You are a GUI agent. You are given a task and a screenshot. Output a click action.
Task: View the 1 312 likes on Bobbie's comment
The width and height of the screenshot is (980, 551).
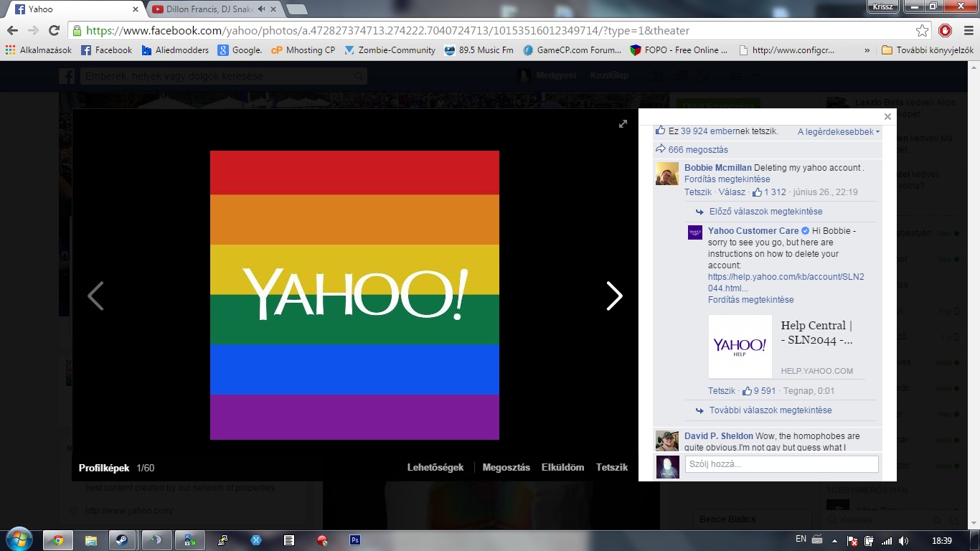point(770,192)
